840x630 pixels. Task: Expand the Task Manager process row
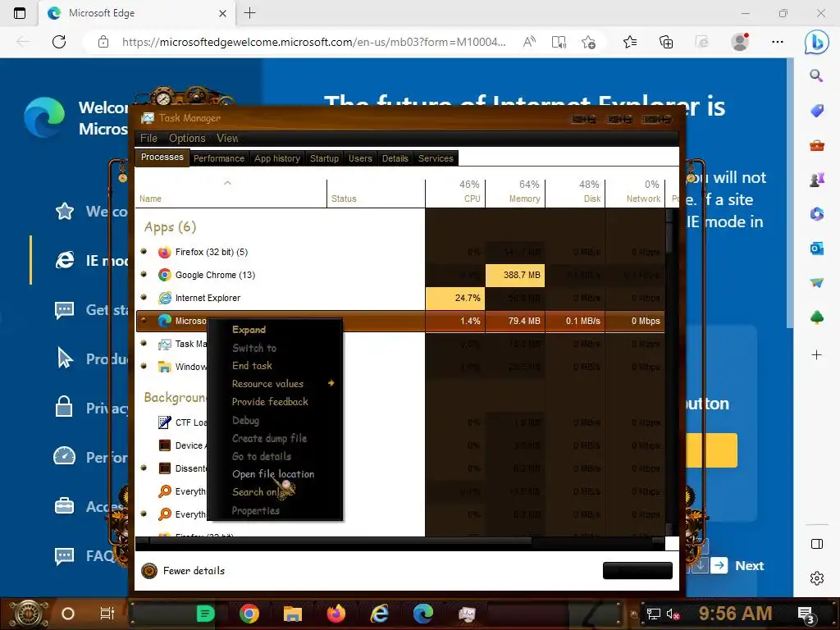(144, 344)
